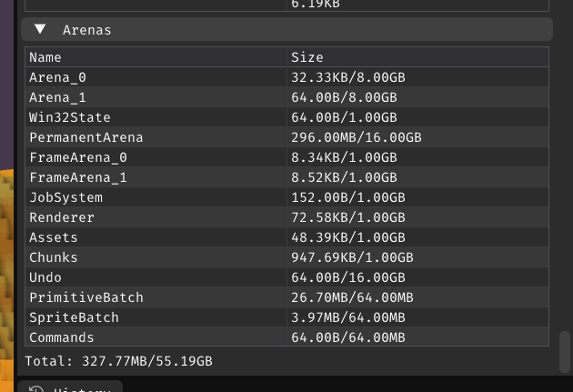Click the 3.97MB/64.00MB size value
Image resolution: width=573 pixels, height=392 pixels.
click(x=348, y=317)
